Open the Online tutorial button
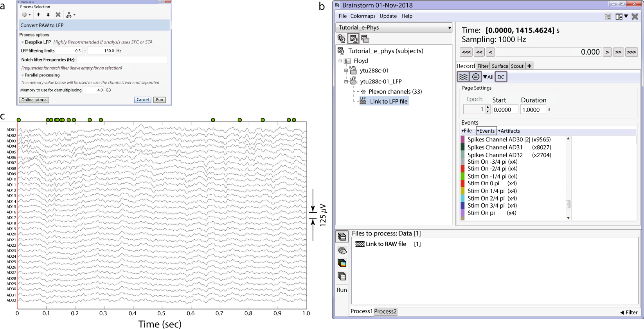 (x=34, y=100)
